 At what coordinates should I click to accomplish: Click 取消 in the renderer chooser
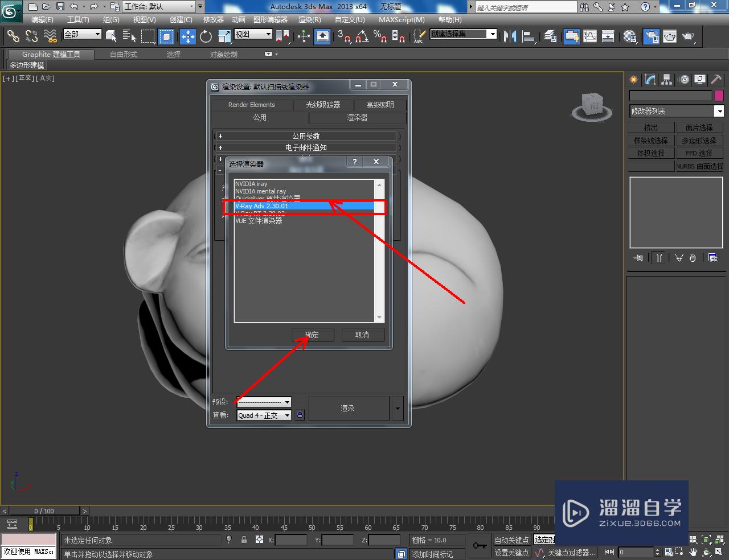point(362,335)
